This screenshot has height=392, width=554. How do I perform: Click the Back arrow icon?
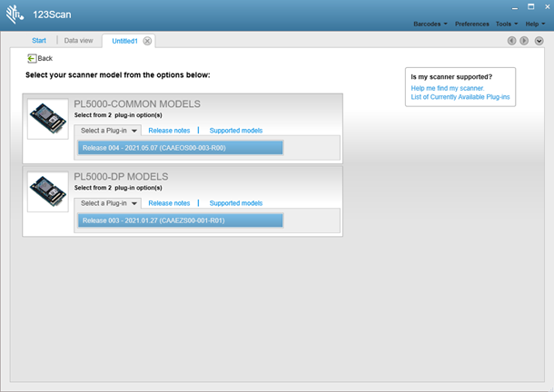click(x=33, y=58)
